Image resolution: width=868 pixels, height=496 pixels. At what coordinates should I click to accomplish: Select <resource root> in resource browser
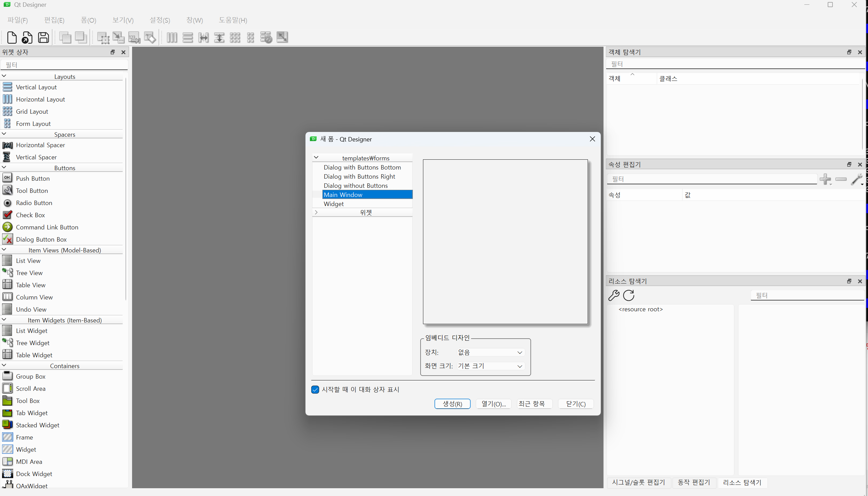[641, 309]
